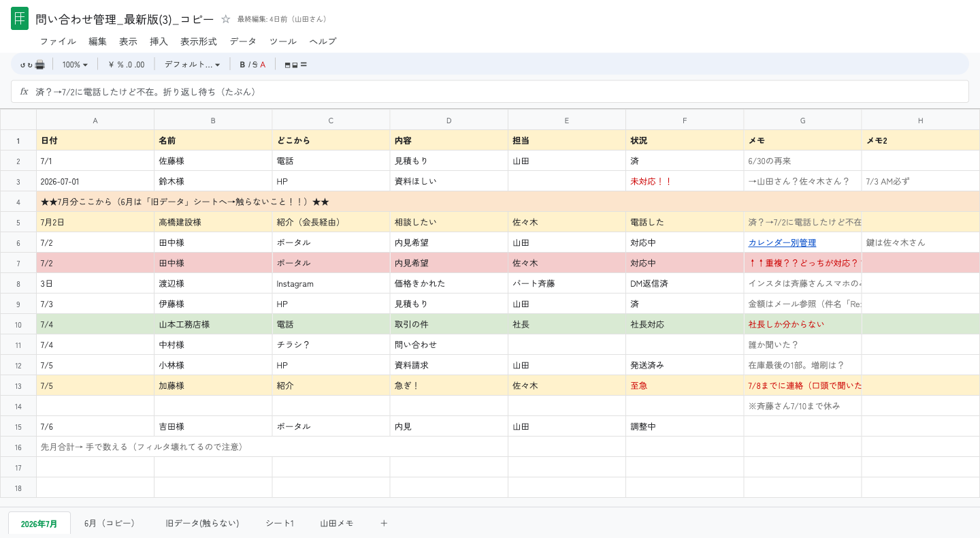Apply percent number format
Viewport: 980px width, 538px height.
(x=120, y=65)
